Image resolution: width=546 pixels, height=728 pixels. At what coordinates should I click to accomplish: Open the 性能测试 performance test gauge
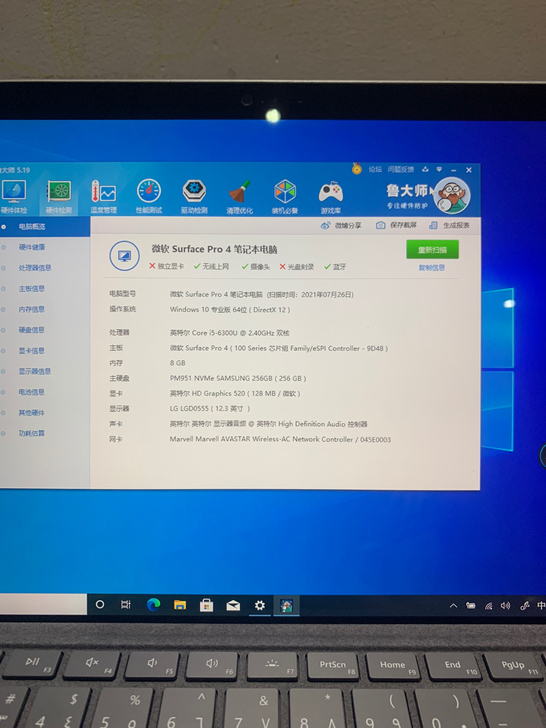[149, 197]
